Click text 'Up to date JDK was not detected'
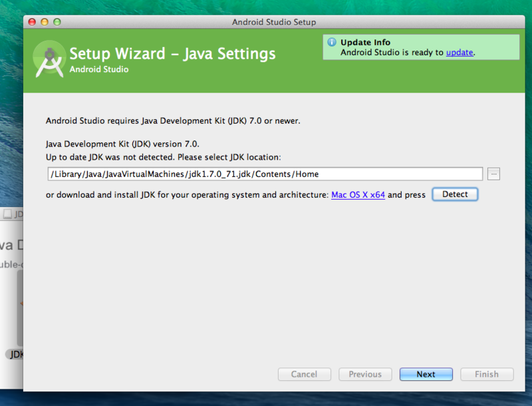Viewport: 532px width, 406px height. click(110, 157)
